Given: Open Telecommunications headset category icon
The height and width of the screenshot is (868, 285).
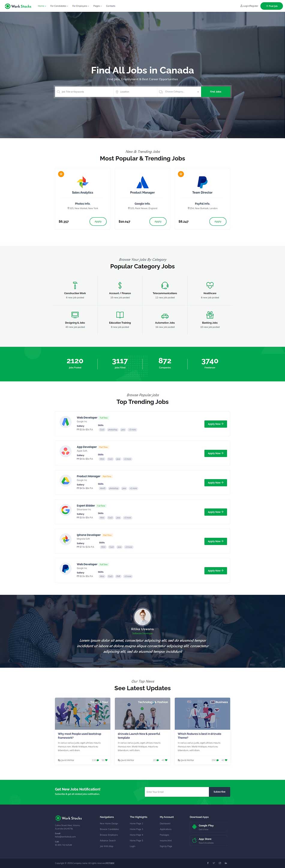Looking at the screenshot, I should 165,285.
